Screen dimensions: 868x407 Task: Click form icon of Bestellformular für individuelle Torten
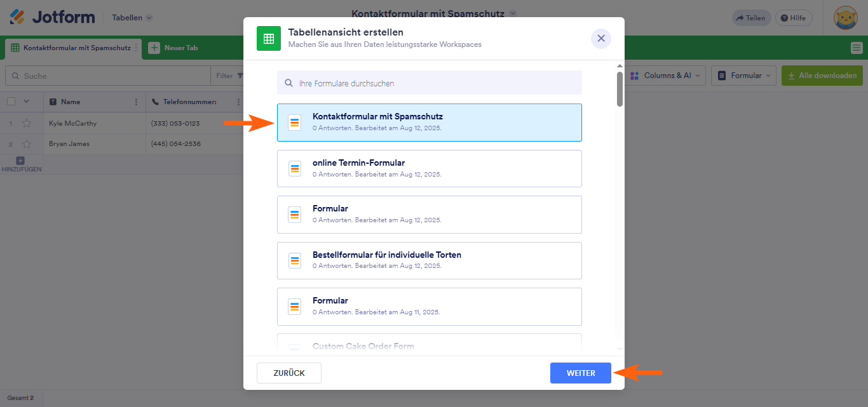pos(294,260)
